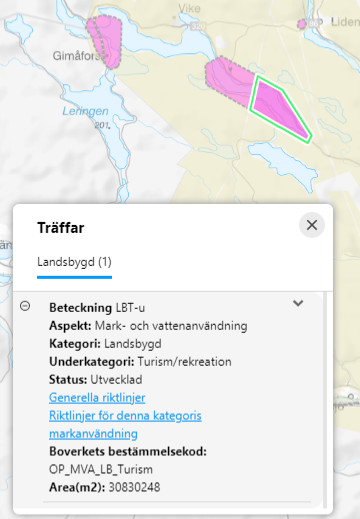The image size is (360, 519).
Task: Click the road 320 shield icon
Action: 198,26
